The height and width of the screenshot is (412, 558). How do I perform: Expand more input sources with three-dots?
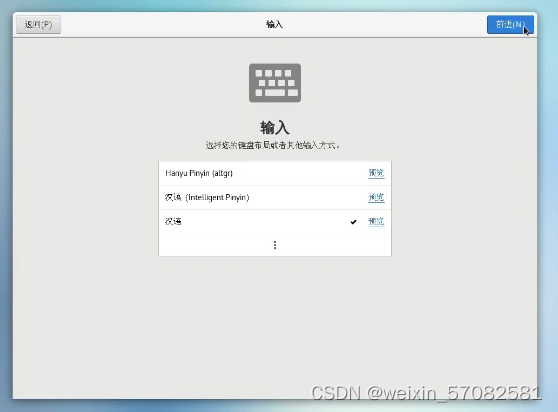point(275,245)
